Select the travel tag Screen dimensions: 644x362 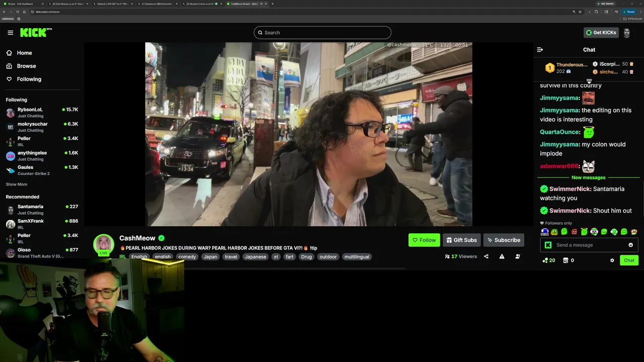(x=231, y=257)
